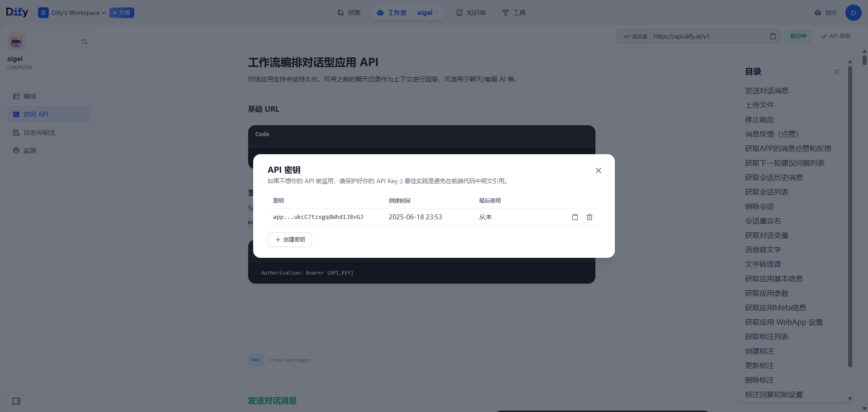Screen dimensions: 868x412
Task: Click the 升级 upgrade button
Action: (121, 13)
